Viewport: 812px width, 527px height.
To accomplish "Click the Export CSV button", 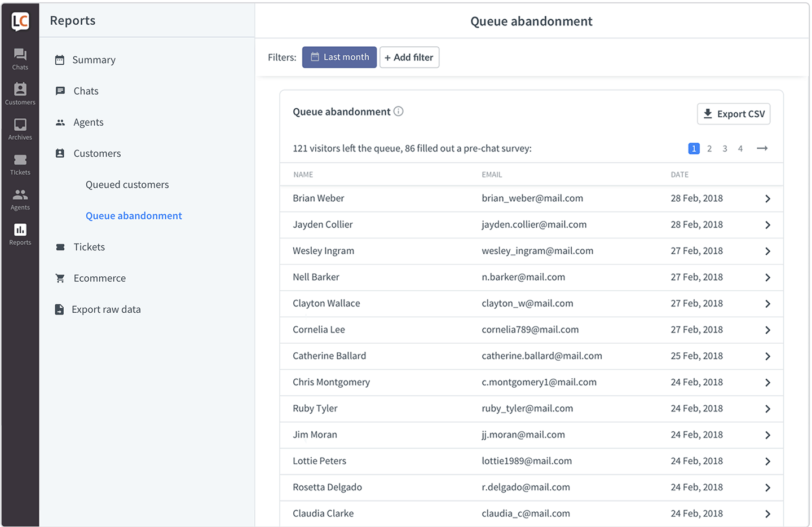I will click(x=734, y=114).
